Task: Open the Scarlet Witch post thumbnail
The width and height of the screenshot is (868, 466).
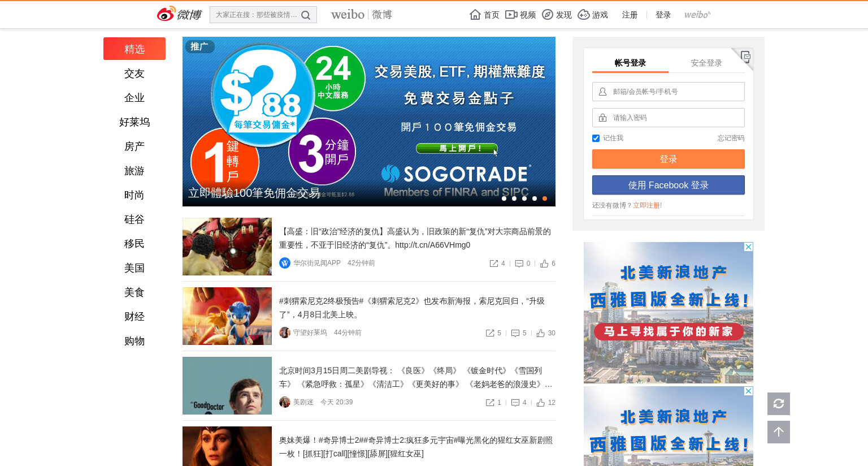Action: point(227,446)
